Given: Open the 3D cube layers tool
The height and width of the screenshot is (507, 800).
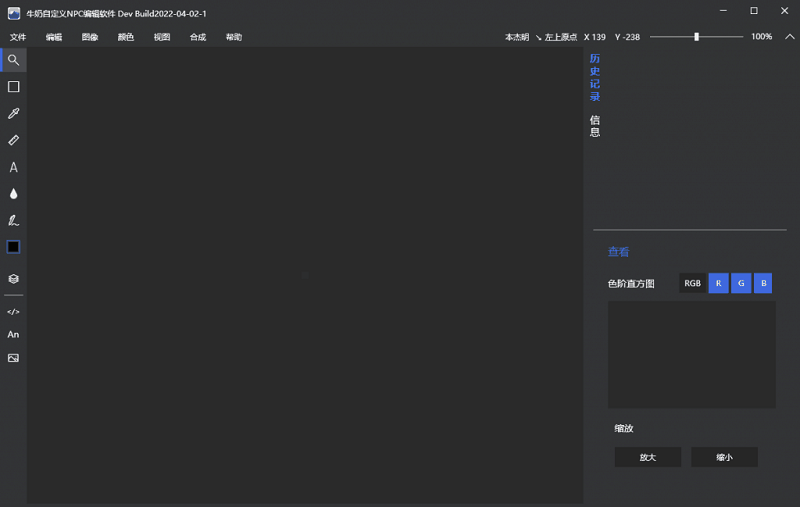Looking at the screenshot, I should pyautogui.click(x=14, y=278).
